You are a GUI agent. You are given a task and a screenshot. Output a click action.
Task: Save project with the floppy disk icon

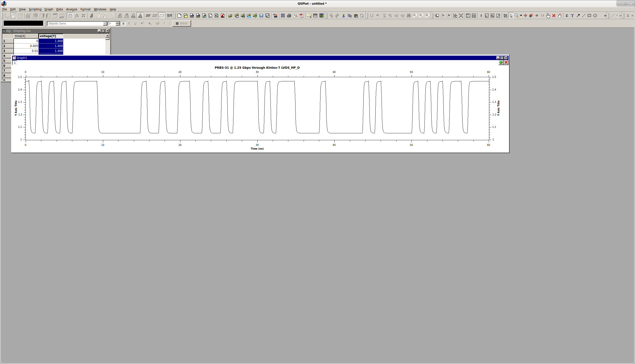pyautogui.click(x=261, y=16)
